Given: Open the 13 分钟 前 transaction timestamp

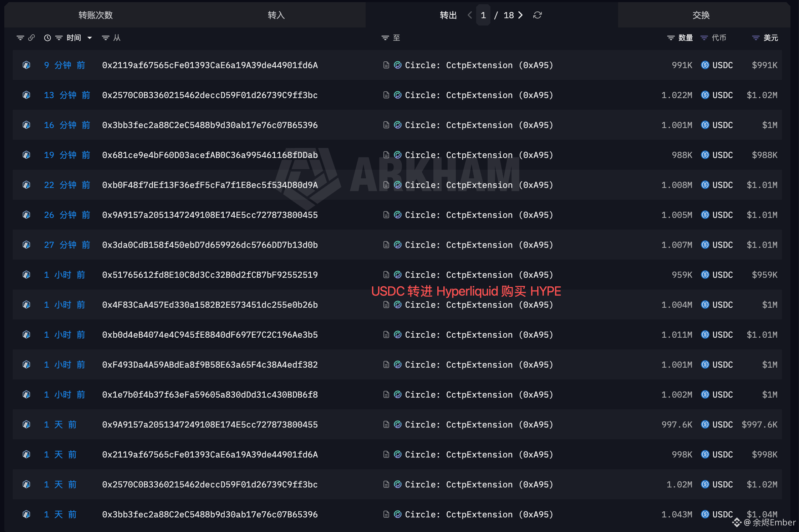Looking at the screenshot, I should [67, 95].
